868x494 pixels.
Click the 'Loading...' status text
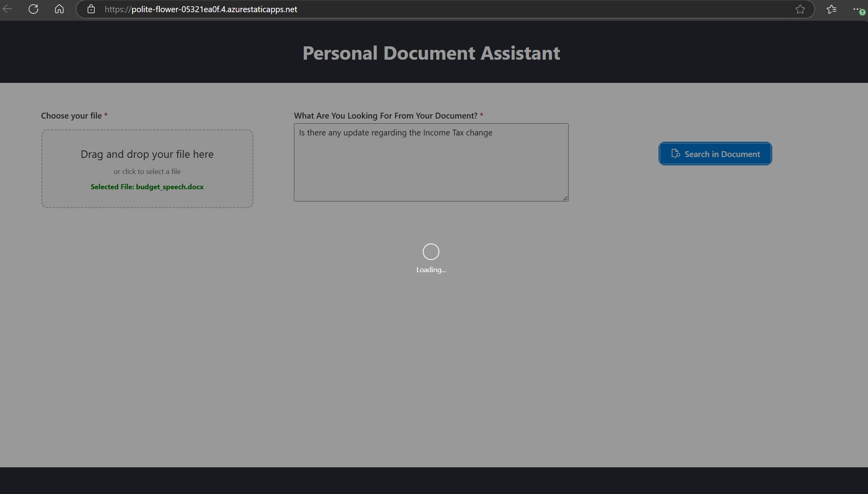pos(431,270)
